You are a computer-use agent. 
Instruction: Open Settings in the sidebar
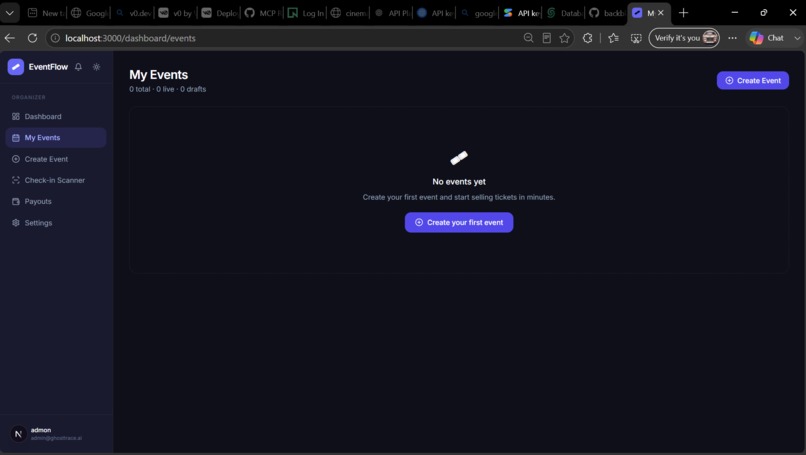[x=56, y=223]
